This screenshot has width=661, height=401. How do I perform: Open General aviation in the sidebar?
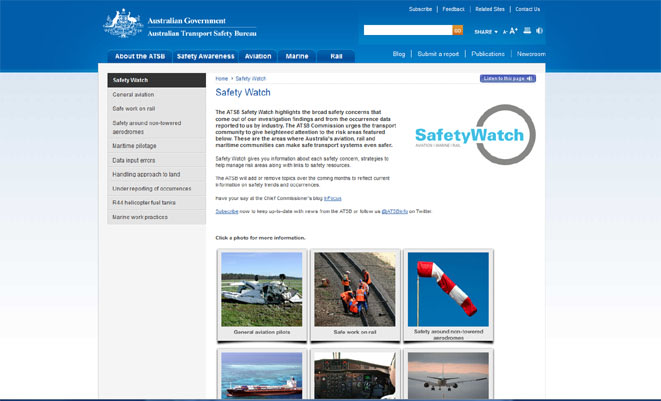pyautogui.click(x=157, y=94)
